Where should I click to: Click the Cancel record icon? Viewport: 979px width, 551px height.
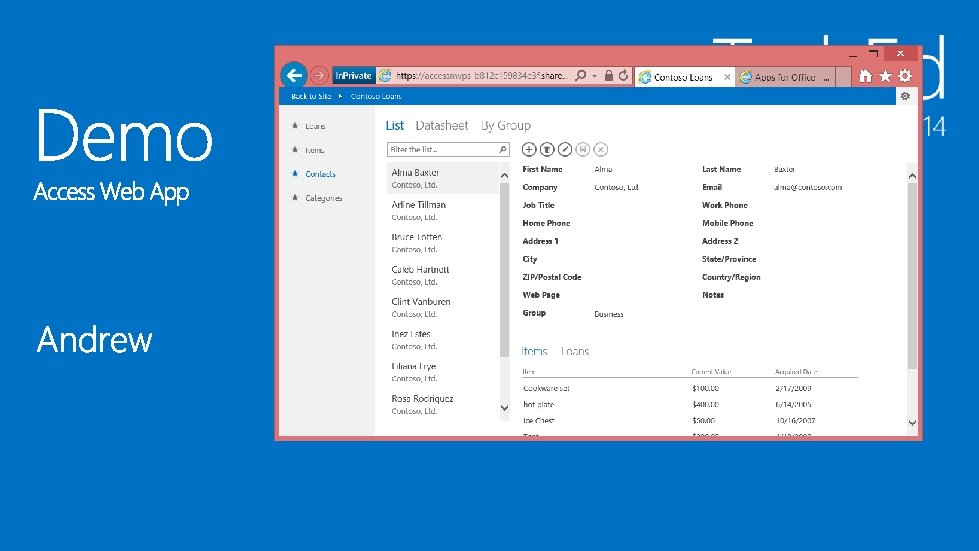point(601,149)
